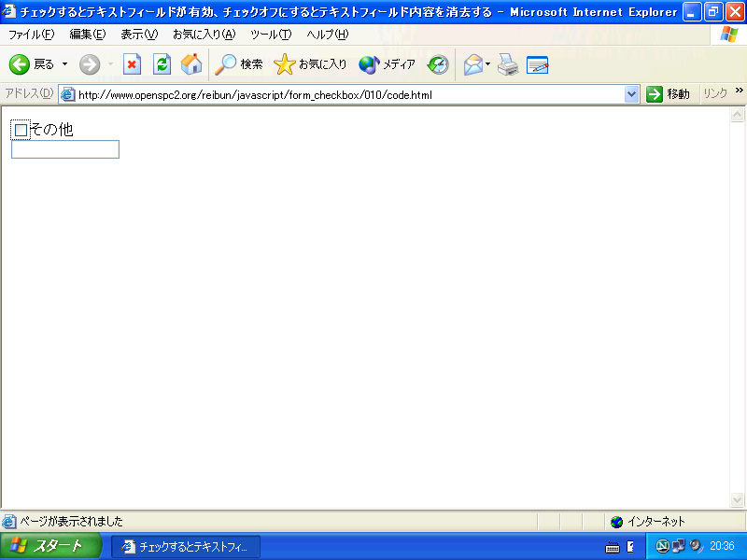This screenshot has height=560, width=747.
Task: Check the その他 checkbox
Action: tap(21, 130)
